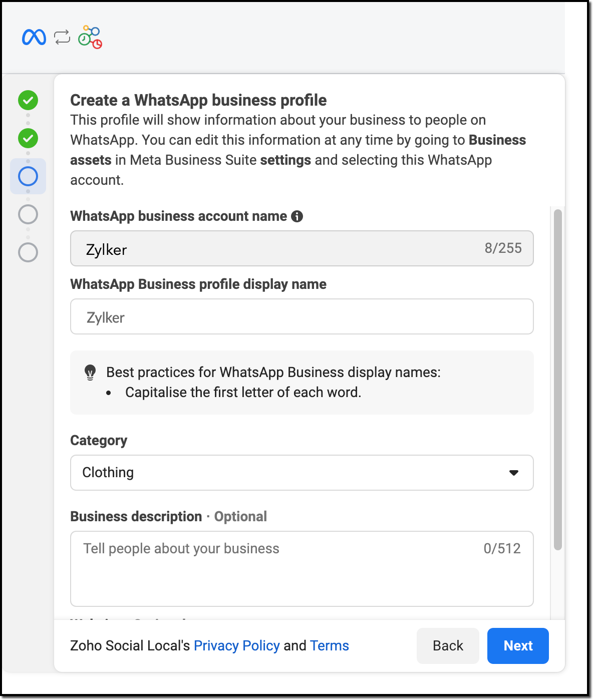Screen dimensions: 593x700
Task: Click the info icon next to account name
Action: 297,216
